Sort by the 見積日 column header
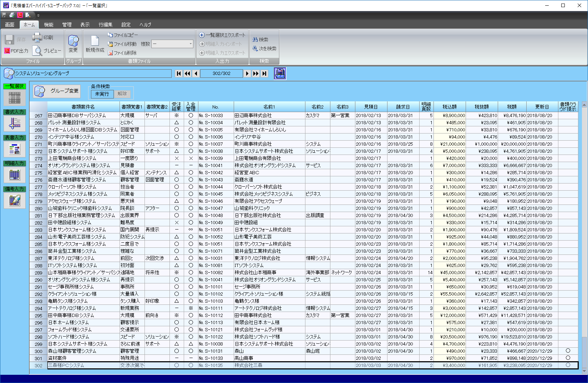Viewport: 588px width, 383px height. pos(371,107)
